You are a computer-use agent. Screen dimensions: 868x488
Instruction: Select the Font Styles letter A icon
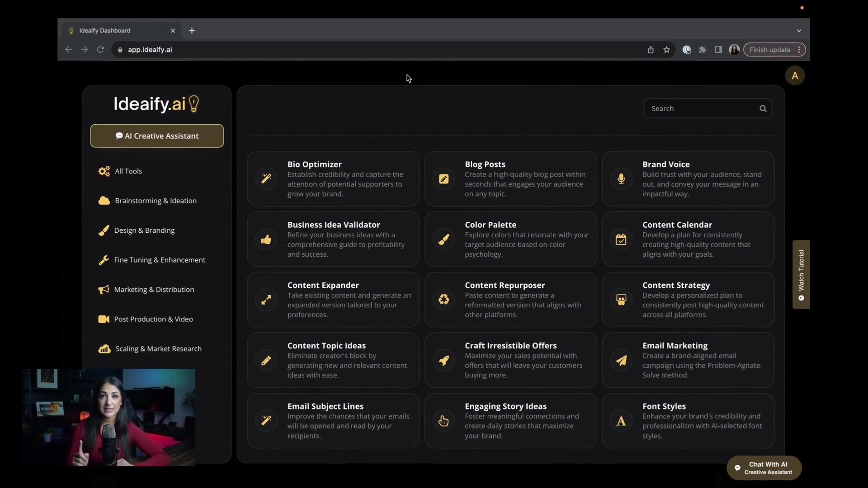click(x=621, y=421)
